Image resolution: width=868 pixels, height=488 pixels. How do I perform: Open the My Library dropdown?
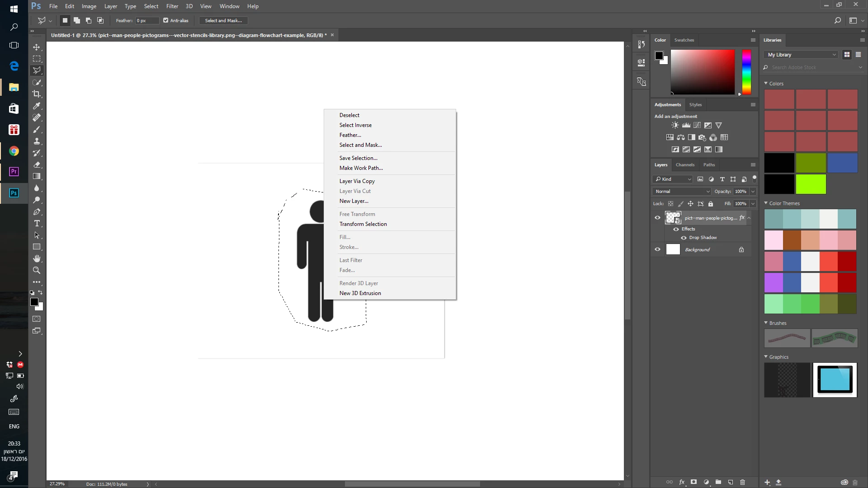[802, 55]
